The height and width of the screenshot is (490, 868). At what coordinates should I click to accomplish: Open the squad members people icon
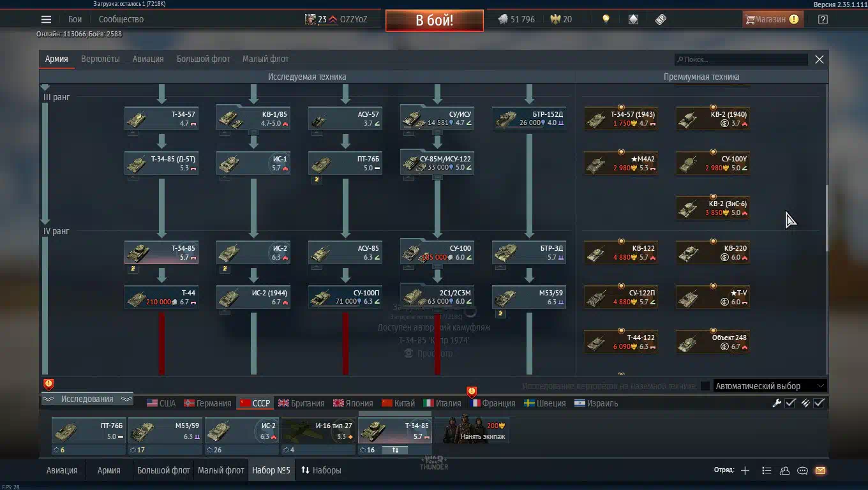click(x=784, y=470)
